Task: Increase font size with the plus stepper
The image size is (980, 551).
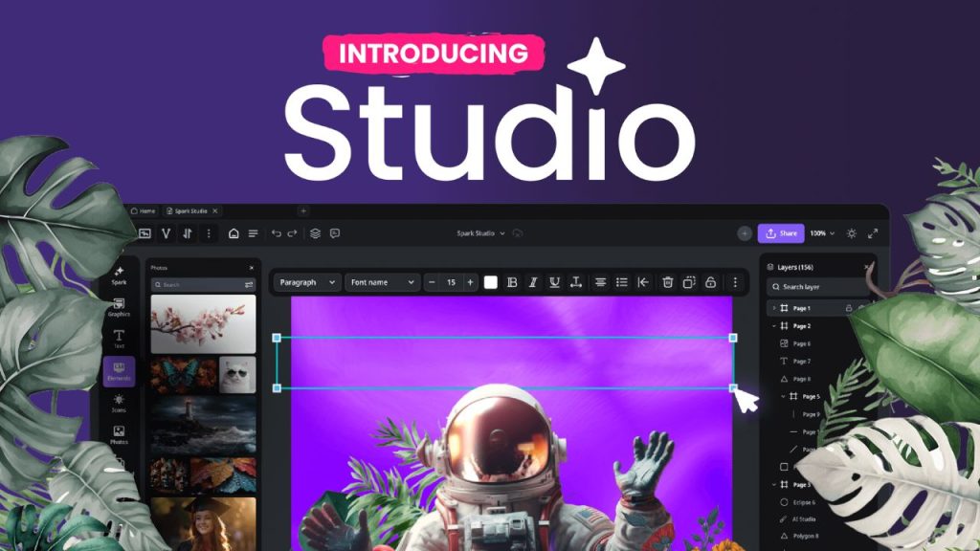Action: tap(470, 282)
